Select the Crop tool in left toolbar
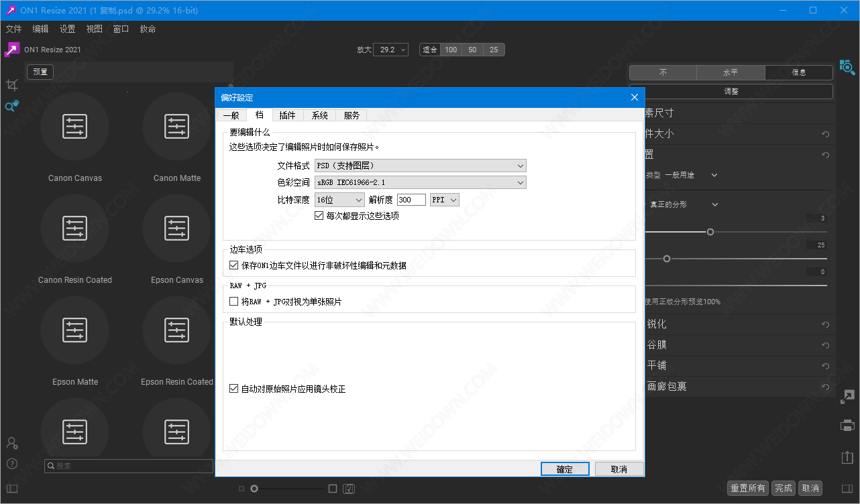 (11, 84)
